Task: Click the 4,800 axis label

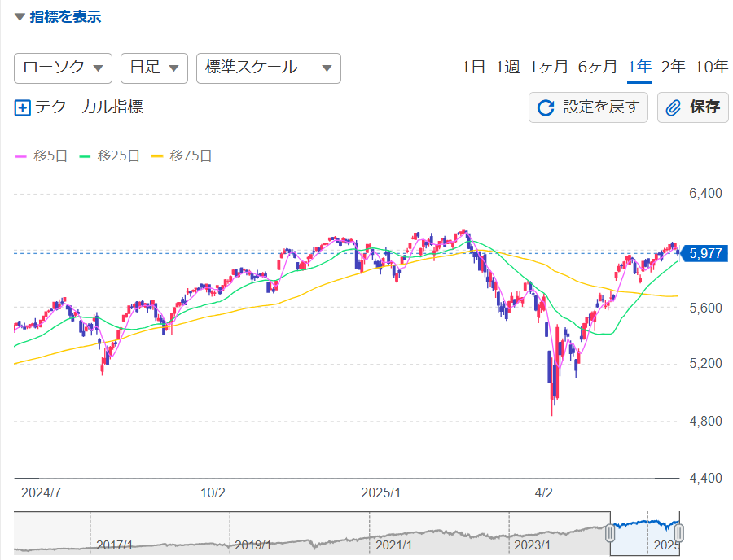Action: 705,422
